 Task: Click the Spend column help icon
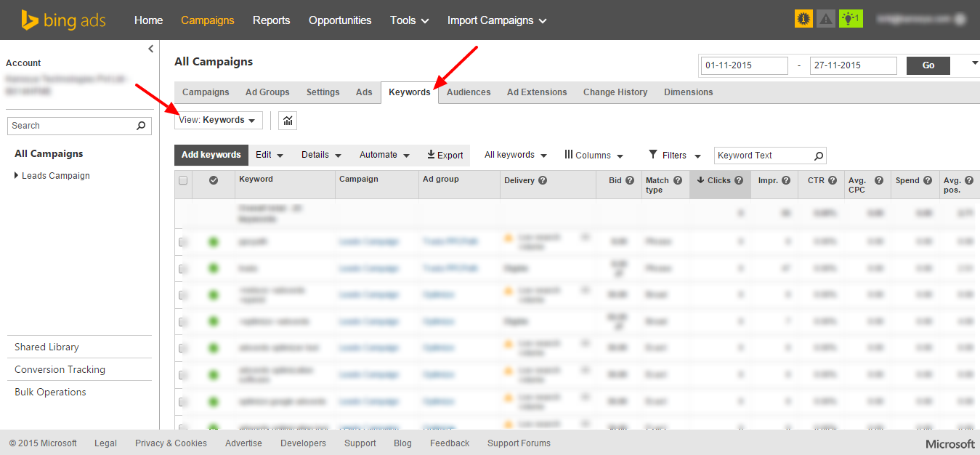tap(928, 180)
